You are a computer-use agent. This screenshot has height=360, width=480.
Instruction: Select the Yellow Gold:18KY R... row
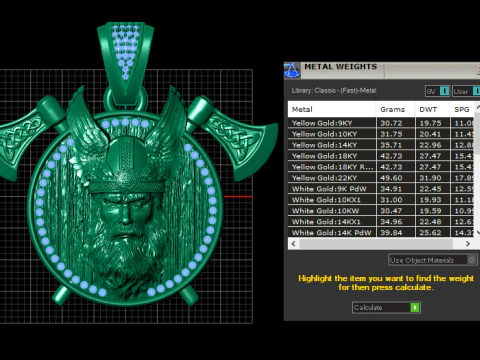click(x=381, y=167)
